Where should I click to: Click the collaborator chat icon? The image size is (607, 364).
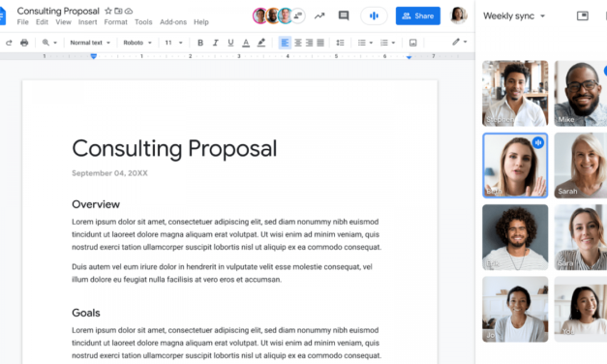298,15
